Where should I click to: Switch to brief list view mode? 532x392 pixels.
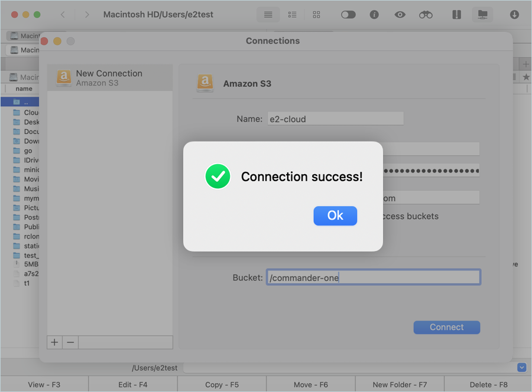(x=292, y=15)
